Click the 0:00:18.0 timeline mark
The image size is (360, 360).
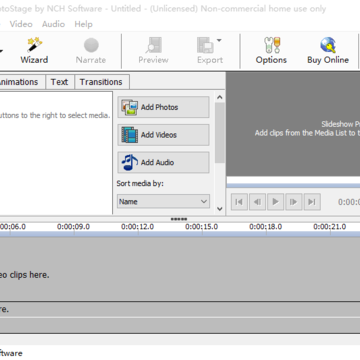coord(266,227)
